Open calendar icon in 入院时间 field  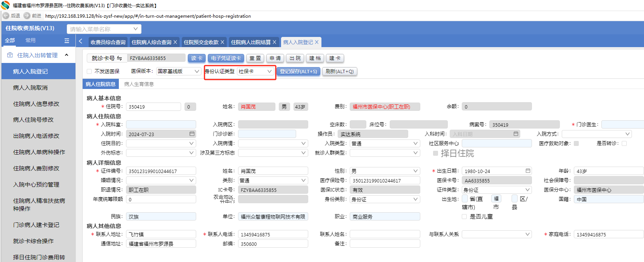pos(192,134)
